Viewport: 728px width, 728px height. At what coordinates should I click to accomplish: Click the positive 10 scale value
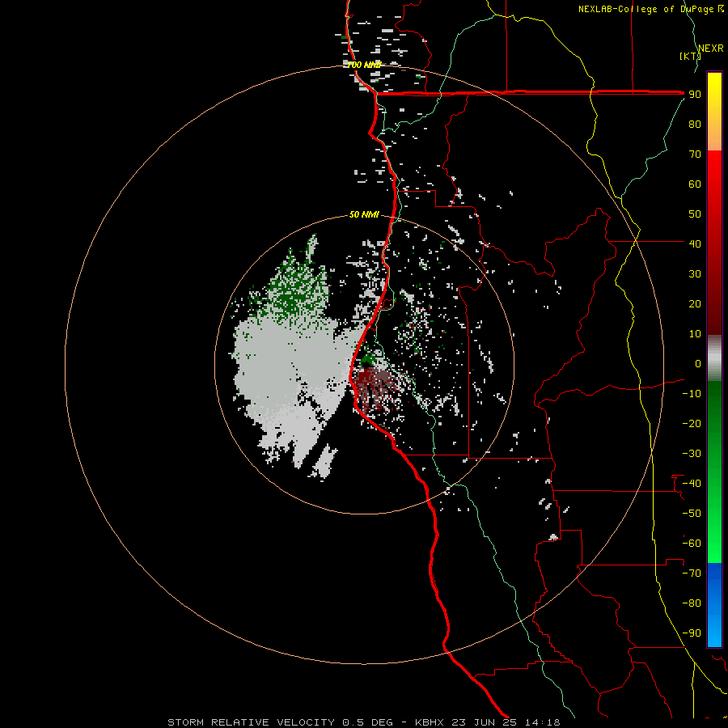click(x=695, y=334)
